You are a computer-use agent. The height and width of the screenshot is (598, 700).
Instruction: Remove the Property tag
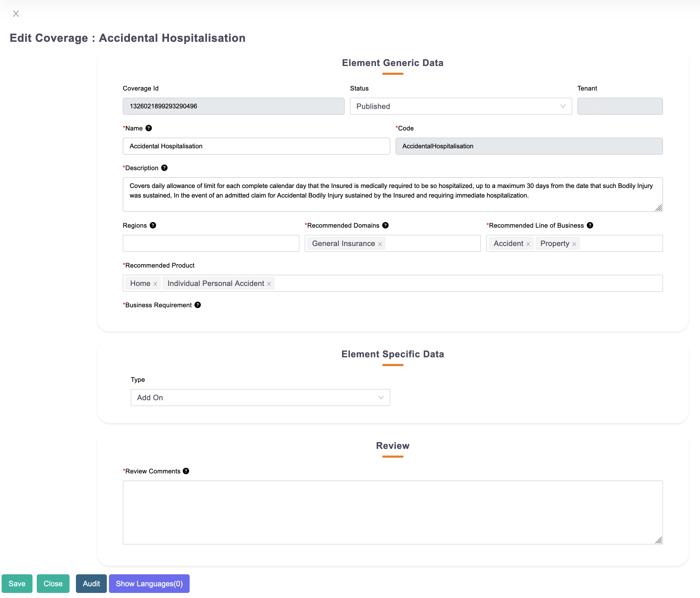[574, 244]
